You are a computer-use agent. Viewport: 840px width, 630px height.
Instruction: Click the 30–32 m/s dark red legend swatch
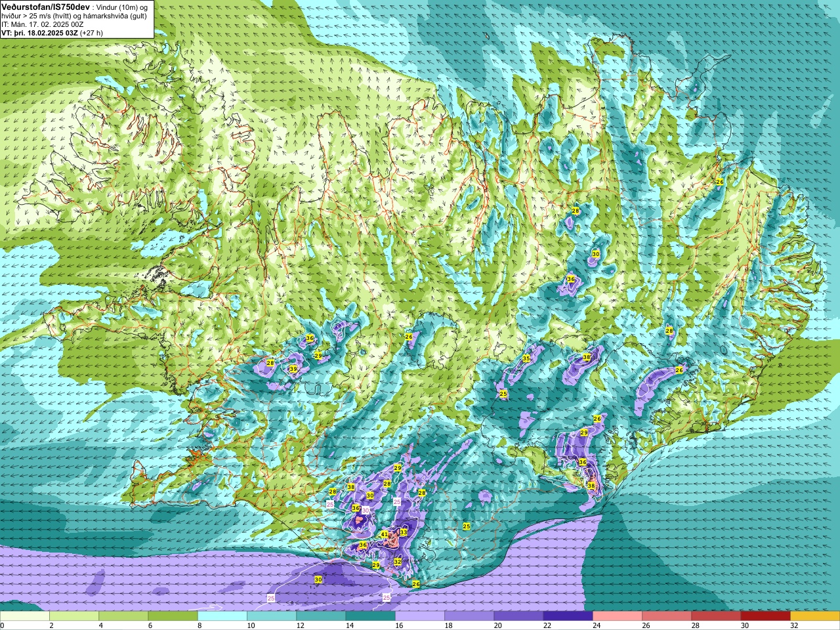[765, 616]
